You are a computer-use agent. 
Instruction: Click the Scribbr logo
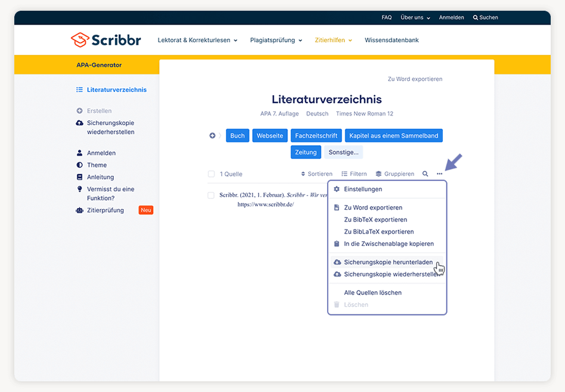click(x=106, y=40)
